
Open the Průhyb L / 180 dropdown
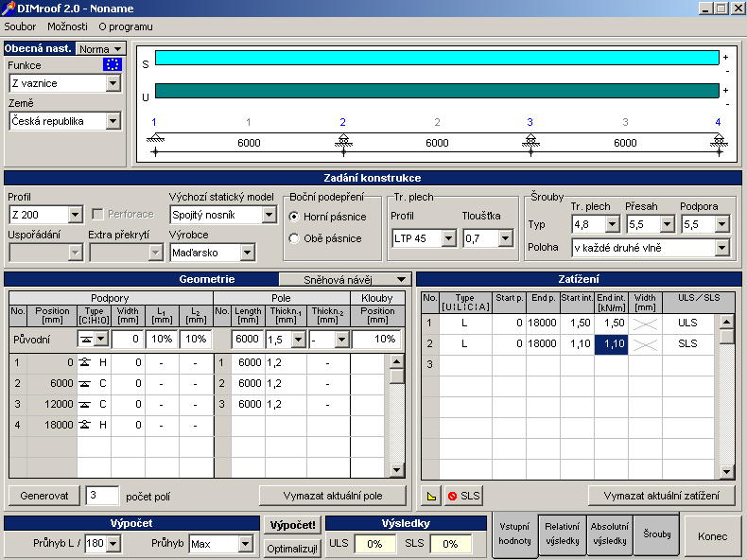tap(113, 543)
